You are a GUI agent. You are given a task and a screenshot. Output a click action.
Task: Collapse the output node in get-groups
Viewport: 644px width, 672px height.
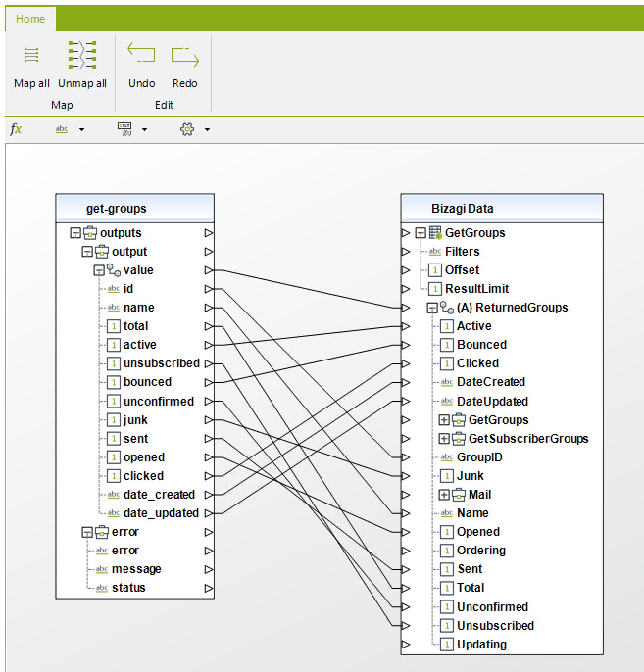[87, 251]
